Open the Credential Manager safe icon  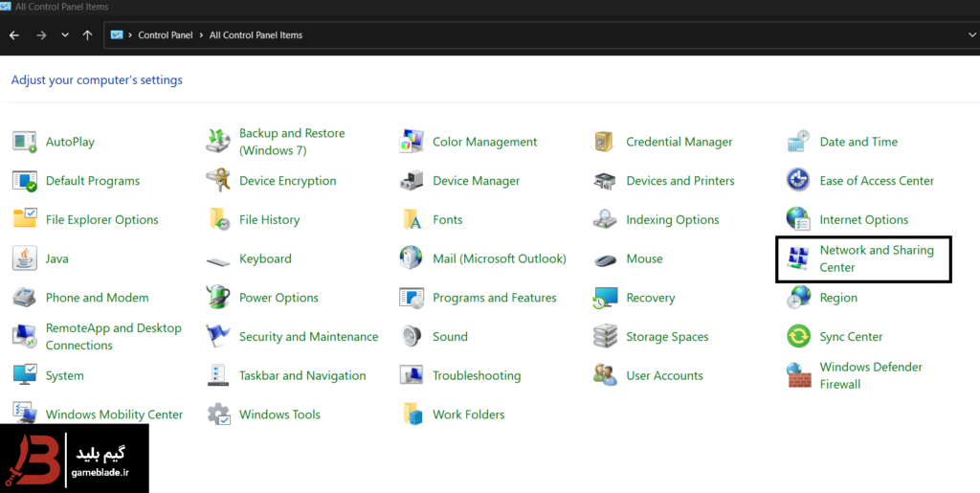(605, 142)
